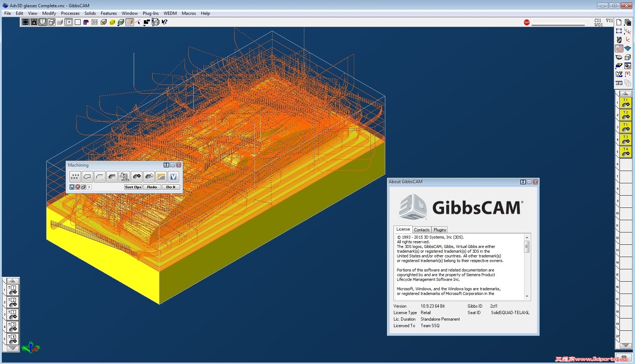
Task: Open the Solids menu
Action: (x=90, y=13)
